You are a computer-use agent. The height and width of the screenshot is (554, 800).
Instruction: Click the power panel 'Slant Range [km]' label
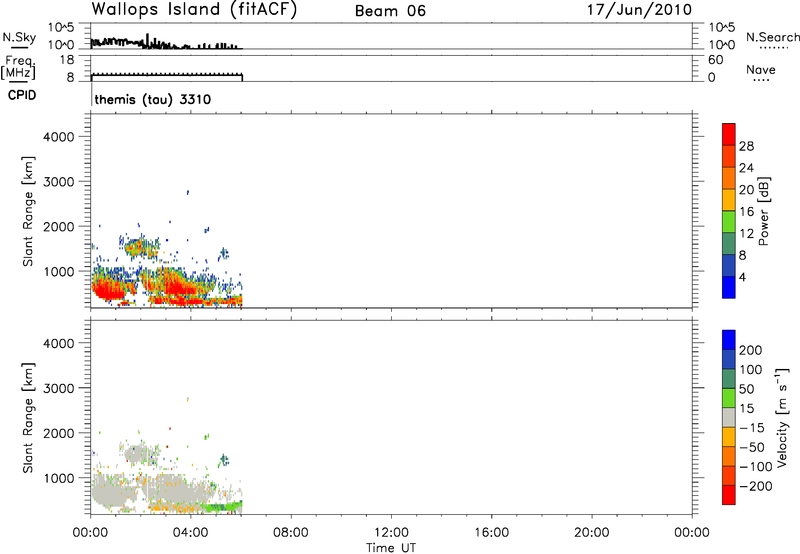click(x=28, y=211)
